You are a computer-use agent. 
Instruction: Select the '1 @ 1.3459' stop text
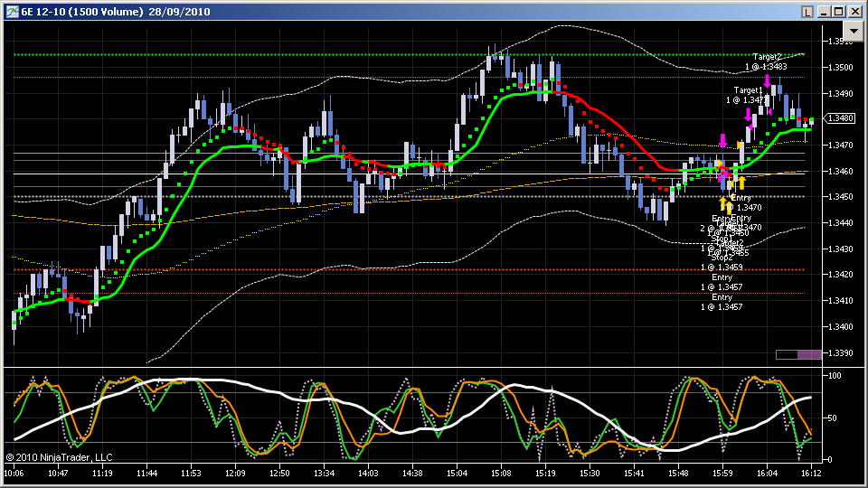(x=722, y=267)
